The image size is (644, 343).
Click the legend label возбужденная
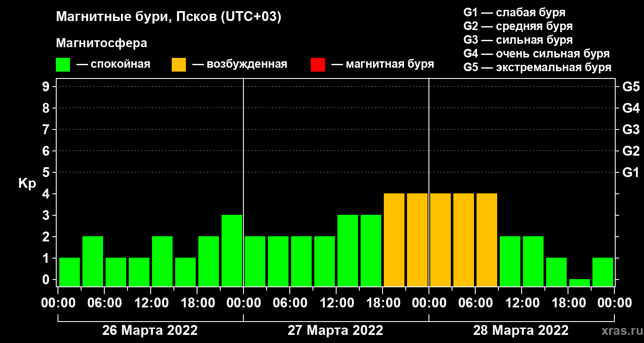point(247,65)
